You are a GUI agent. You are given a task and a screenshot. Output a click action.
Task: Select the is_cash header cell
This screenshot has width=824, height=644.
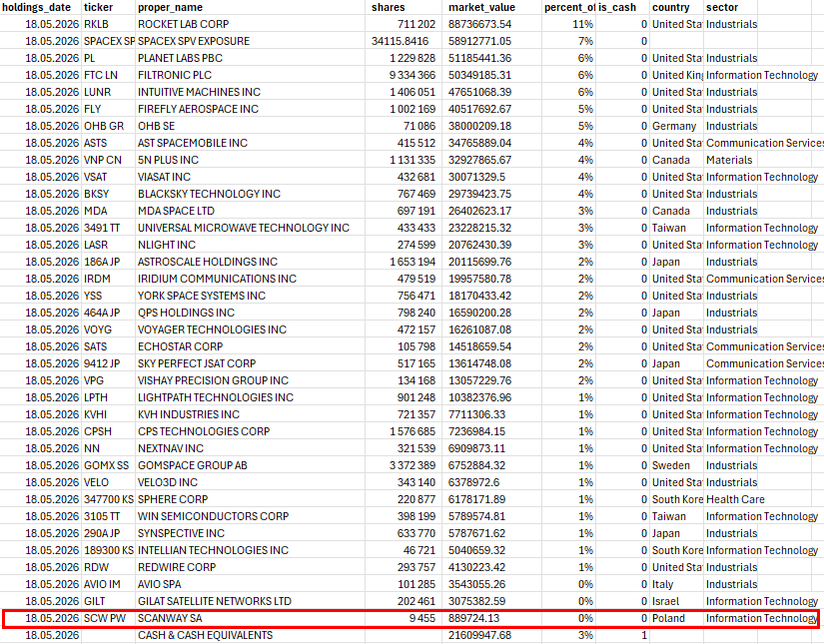[622, 7]
